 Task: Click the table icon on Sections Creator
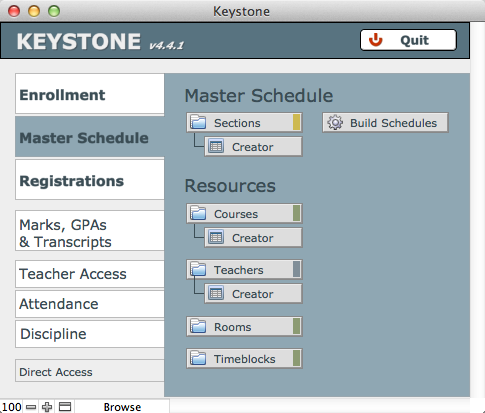[216, 147]
